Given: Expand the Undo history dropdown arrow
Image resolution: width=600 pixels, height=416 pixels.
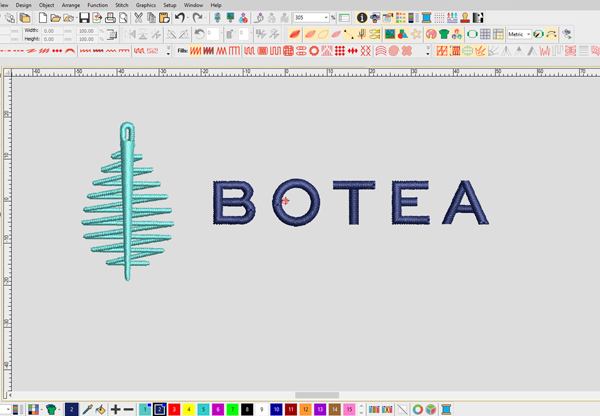Looking at the screenshot, I should coord(188,18).
